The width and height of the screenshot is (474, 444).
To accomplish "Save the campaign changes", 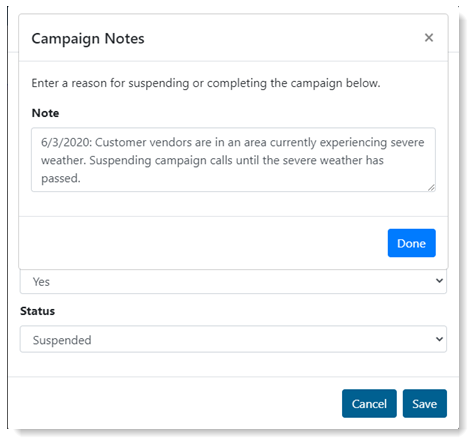I will click(424, 403).
